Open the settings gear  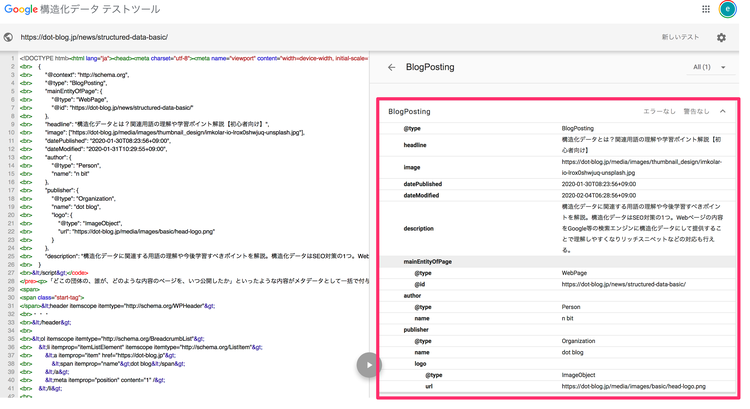[721, 37]
